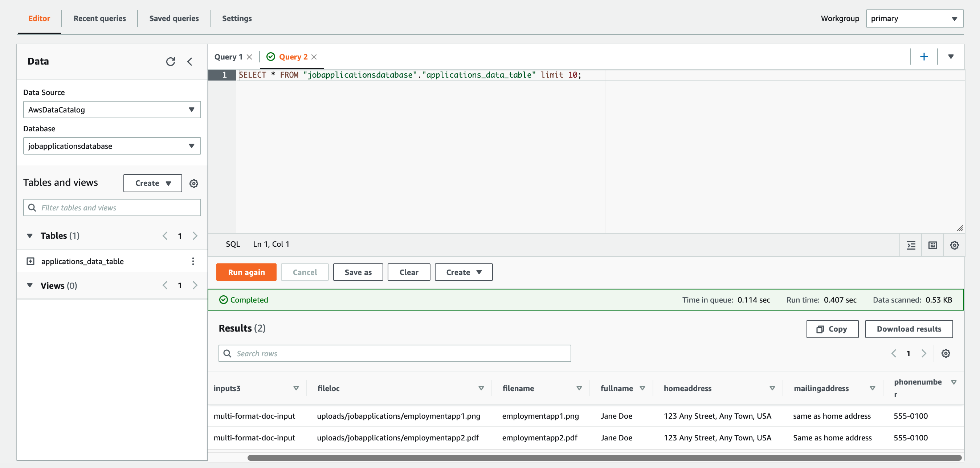The width and height of the screenshot is (980, 468).
Task: Collapse the Tables section
Action: tap(30, 236)
